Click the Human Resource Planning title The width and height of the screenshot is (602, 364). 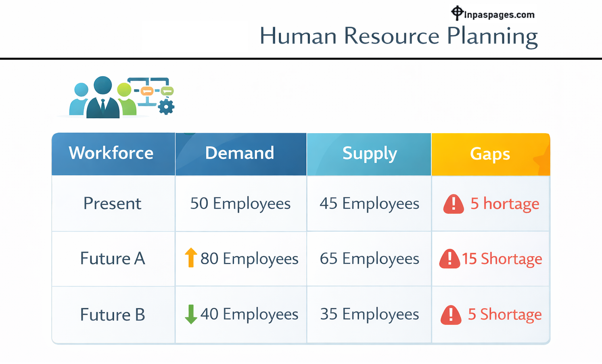click(x=398, y=36)
